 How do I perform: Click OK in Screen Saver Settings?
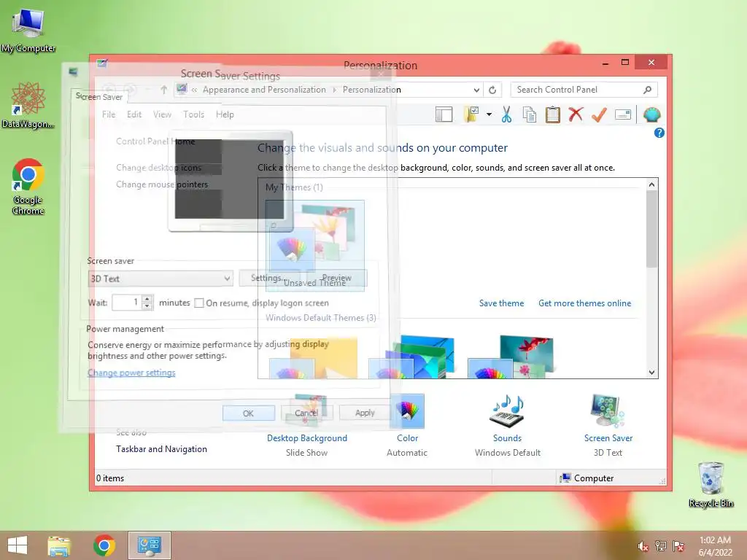click(x=248, y=413)
